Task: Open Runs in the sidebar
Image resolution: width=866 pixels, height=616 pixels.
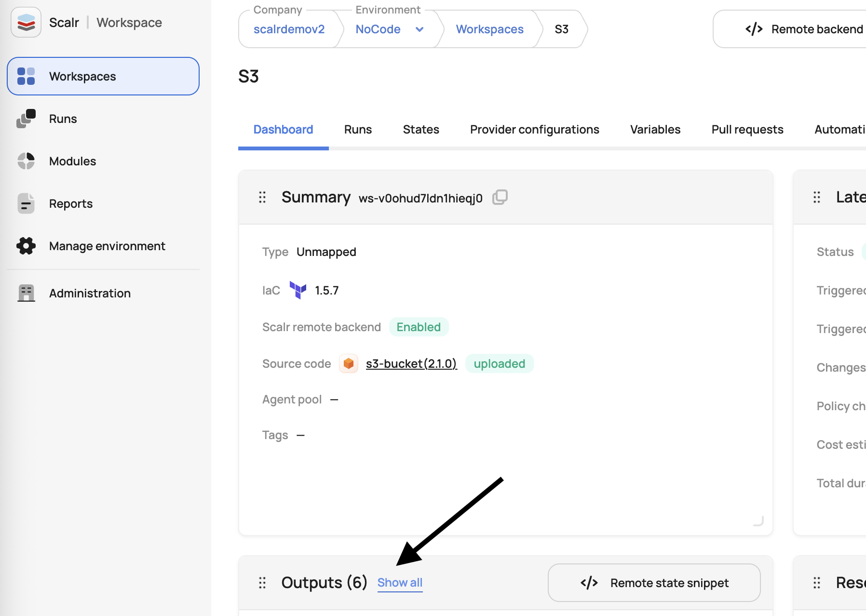Action: coord(103,119)
